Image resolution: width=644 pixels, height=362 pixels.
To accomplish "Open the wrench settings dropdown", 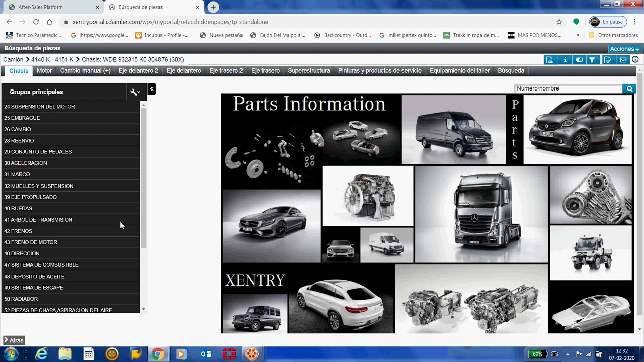I will (135, 92).
